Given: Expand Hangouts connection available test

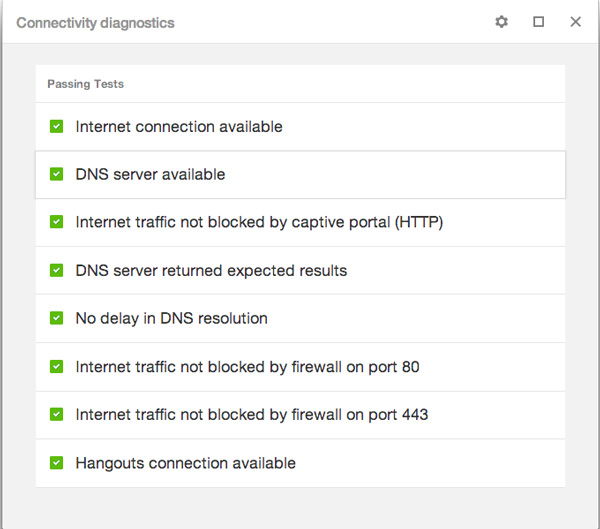Looking at the screenshot, I should tap(186, 463).
